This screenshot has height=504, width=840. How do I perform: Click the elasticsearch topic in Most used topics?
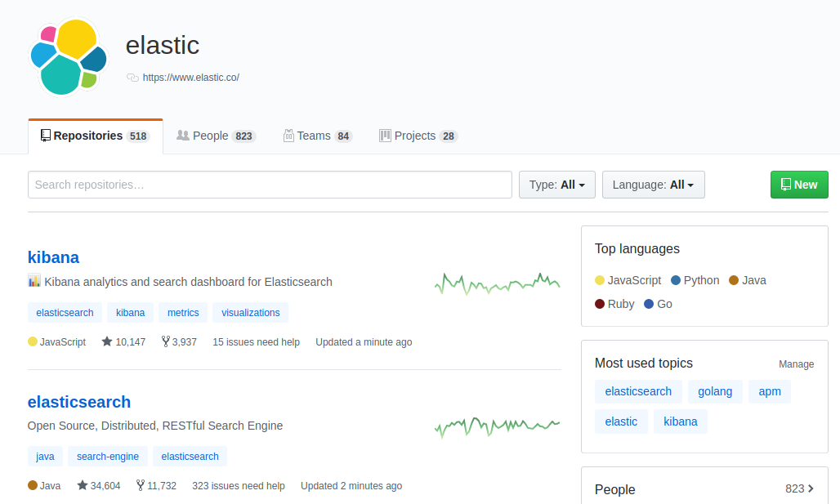click(x=638, y=391)
